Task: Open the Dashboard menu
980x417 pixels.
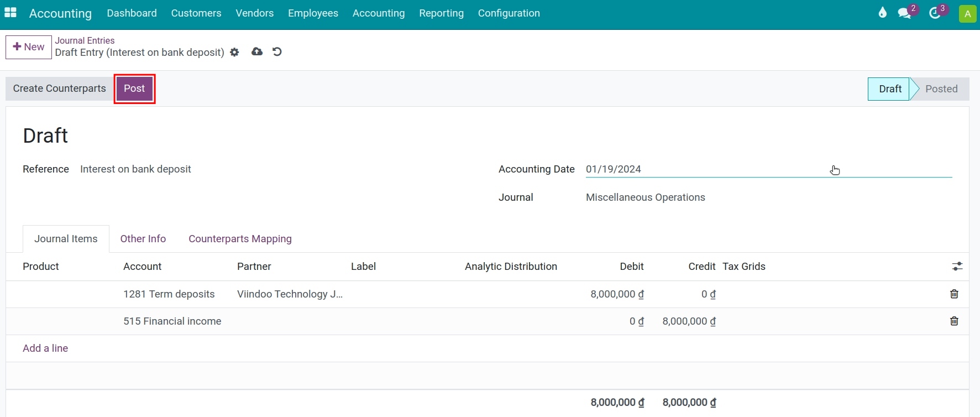Action: 132,13
